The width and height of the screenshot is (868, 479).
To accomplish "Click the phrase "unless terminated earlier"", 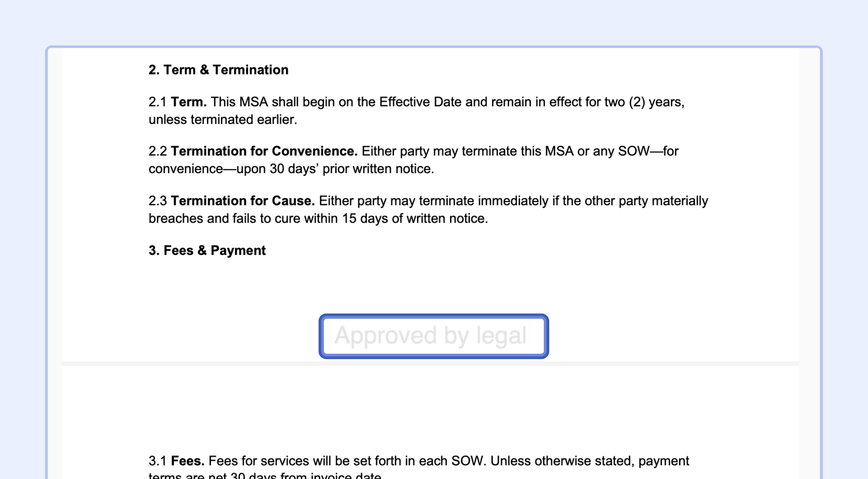I will click(222, 120).
